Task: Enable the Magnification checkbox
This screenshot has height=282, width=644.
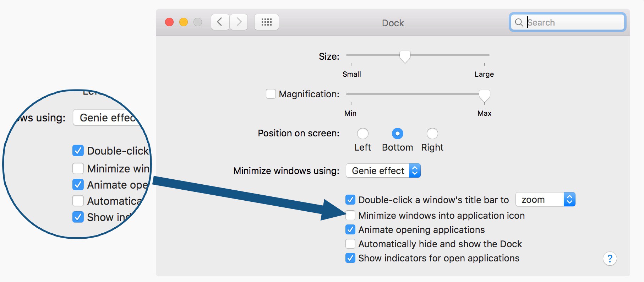Action: click(271, 94)
